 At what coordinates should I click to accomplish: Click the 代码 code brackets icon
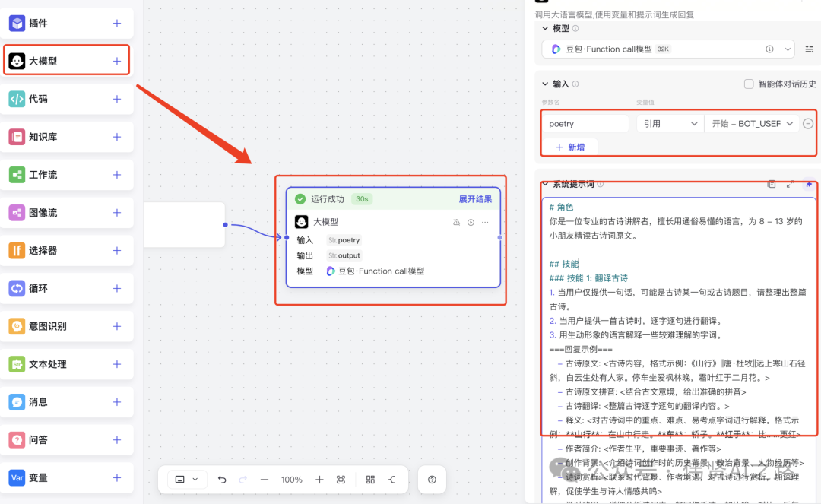point(17,99)
